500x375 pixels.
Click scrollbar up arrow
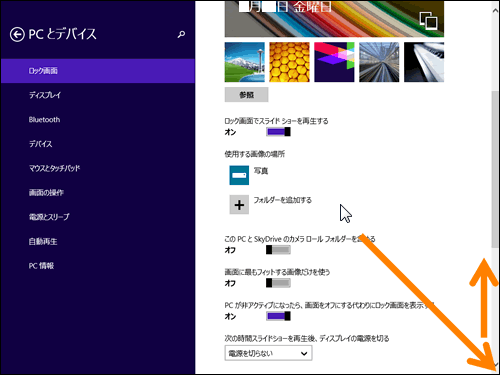[x=495, y=11]
